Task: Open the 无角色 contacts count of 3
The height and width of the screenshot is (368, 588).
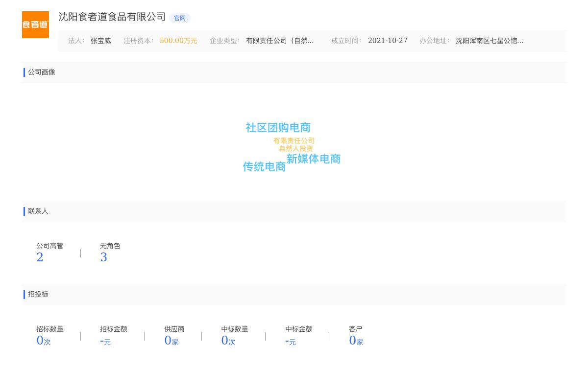Action: pos(103,257)
